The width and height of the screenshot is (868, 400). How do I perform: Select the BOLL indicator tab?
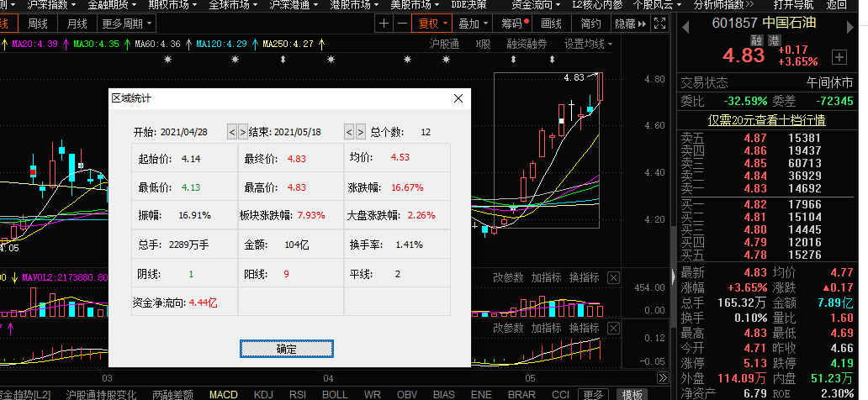pyautogui.click(x=335, y=394)
